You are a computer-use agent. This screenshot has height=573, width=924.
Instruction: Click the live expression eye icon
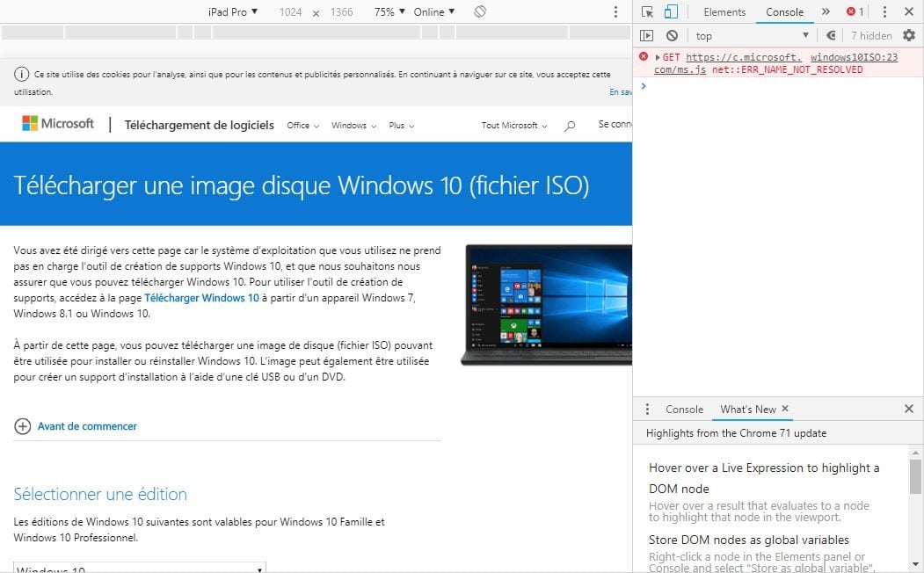(x=831, y=35)
